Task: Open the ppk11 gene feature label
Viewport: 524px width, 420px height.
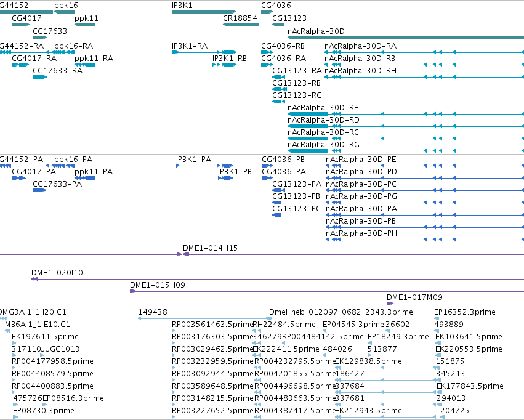Action: (x=86, y=18)
